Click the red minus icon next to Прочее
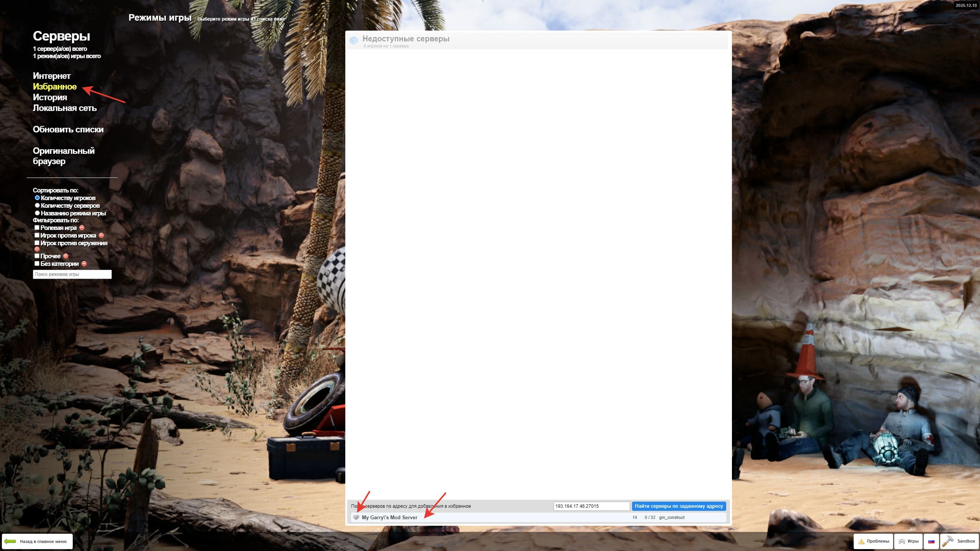 (66, 256)
